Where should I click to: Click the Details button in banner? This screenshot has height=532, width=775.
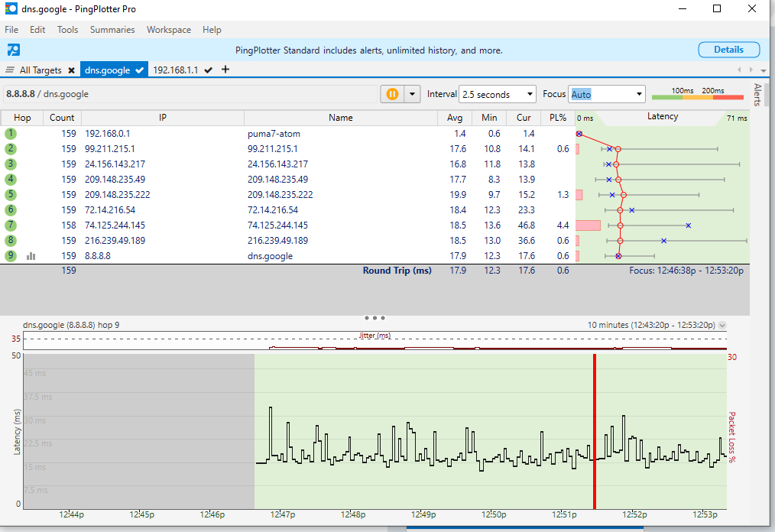tap(728, 50)
